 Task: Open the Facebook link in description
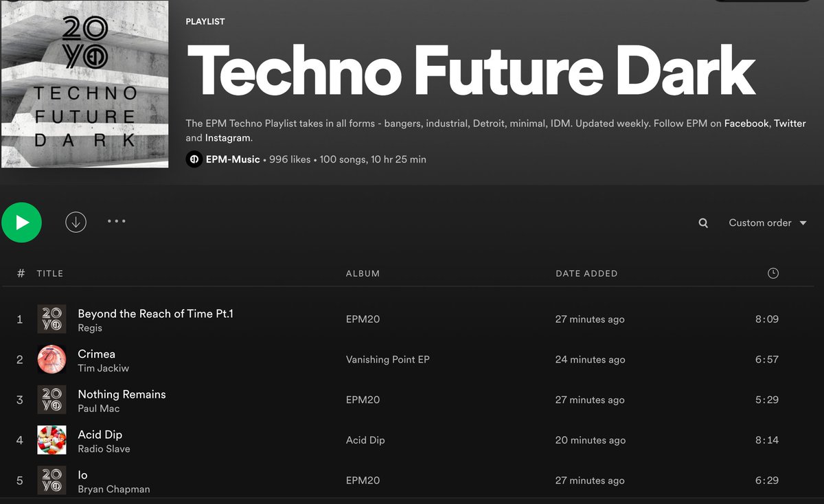pyautogui.click(x=746, y=124)
